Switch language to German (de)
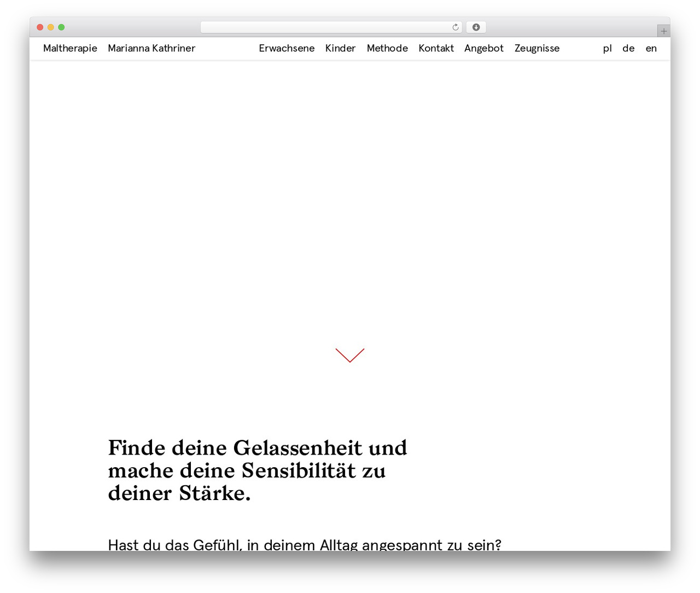The image size is (700, 593). (x=628, y=48)
